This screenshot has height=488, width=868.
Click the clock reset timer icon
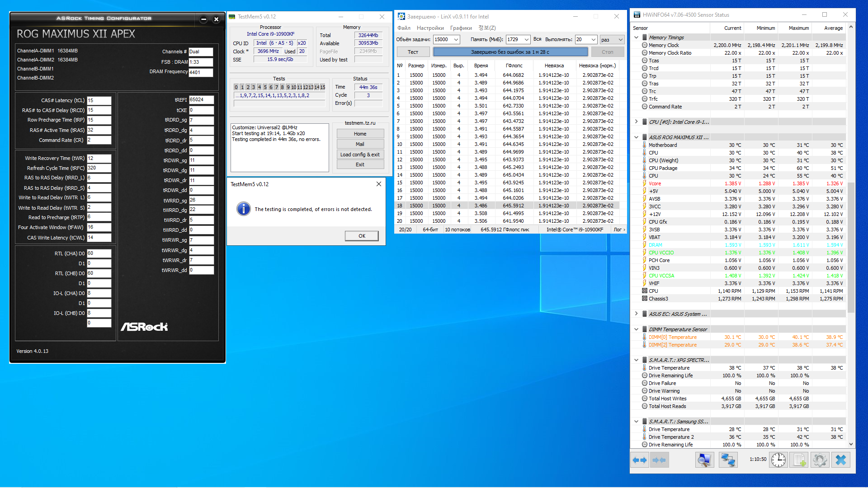[778, 460]
